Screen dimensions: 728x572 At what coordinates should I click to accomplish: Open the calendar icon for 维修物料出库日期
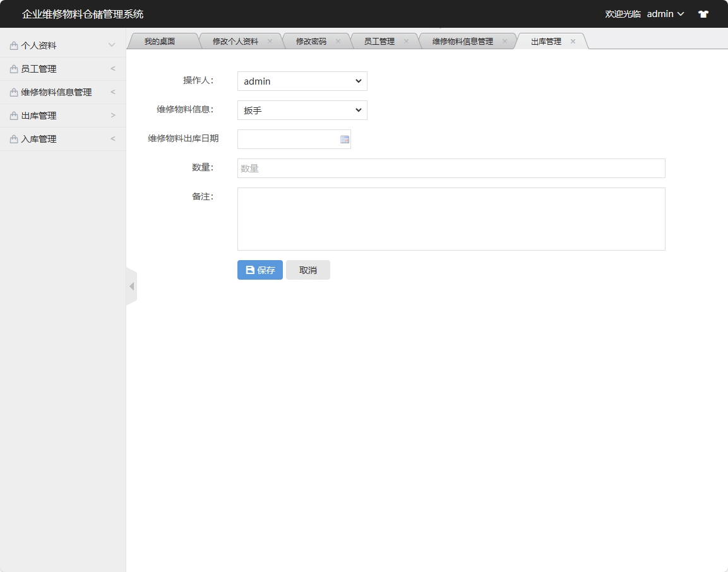(343, 139)
